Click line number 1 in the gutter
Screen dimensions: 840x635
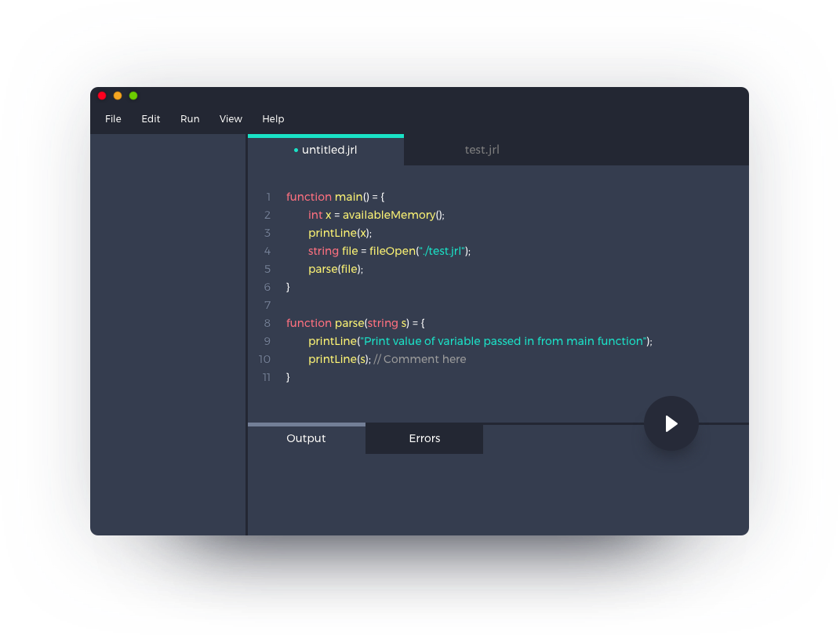pyautogui.click(x=268, y=197)
